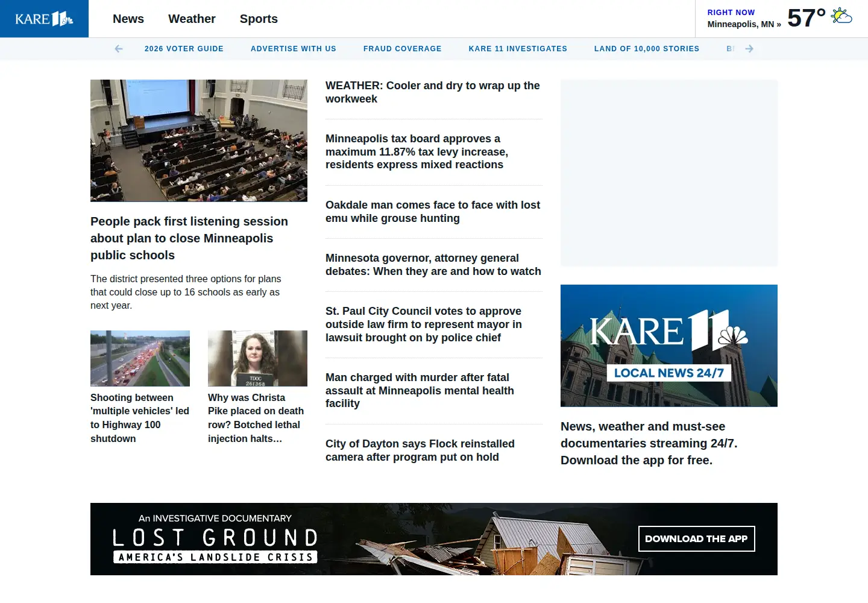Image resolution: width=868 pixels, height=603 pixels.
Task: Open Highway 100 shooting shutdown story
Action: 140,418
